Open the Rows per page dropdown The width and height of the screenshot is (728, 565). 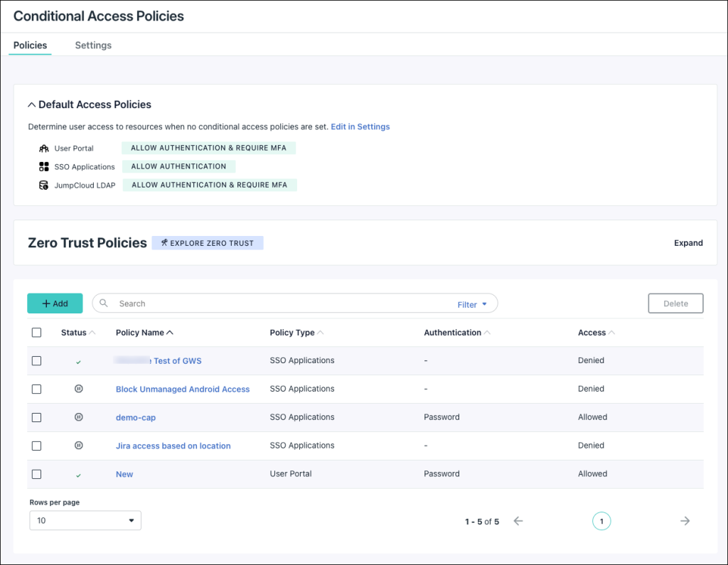[x=85, y=520]
